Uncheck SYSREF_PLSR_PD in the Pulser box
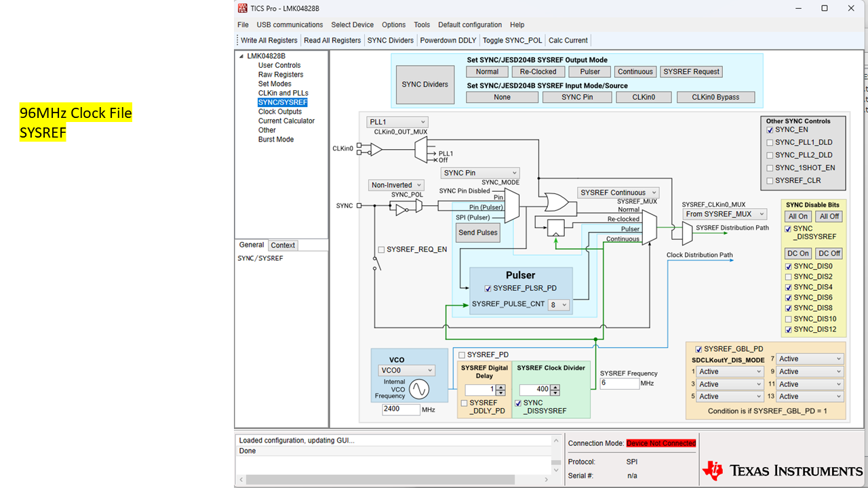This screenshot has height=488, width=868. pos(488,288)
